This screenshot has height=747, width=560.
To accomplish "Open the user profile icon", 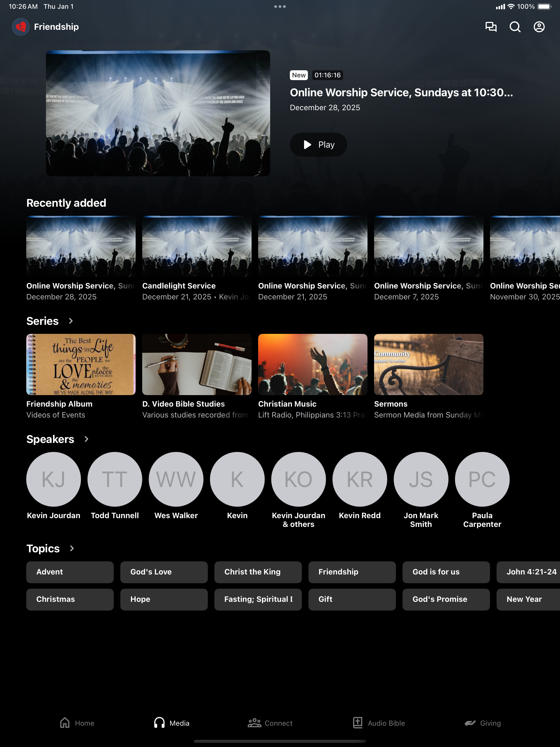I will point(539,27).
